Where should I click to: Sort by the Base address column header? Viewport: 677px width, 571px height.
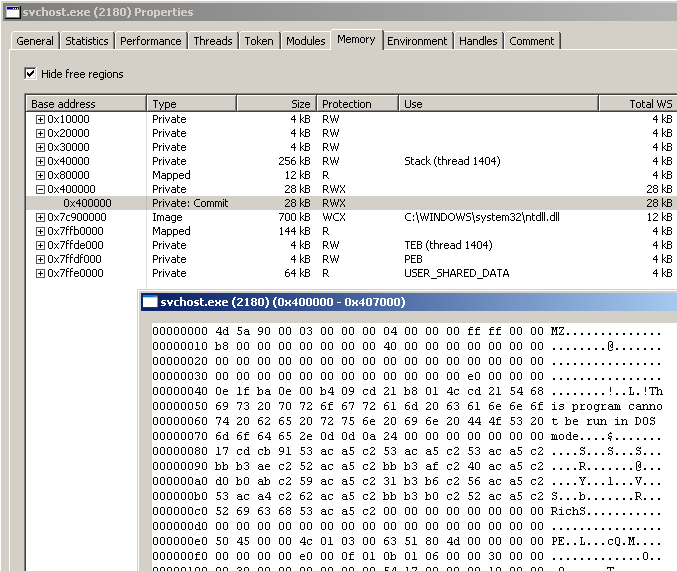(85, 104)
